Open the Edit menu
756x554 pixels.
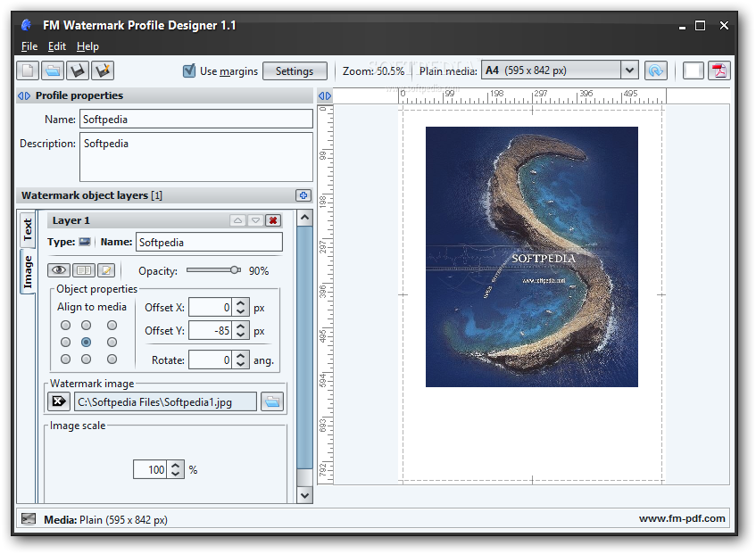[x=57, y=46]
